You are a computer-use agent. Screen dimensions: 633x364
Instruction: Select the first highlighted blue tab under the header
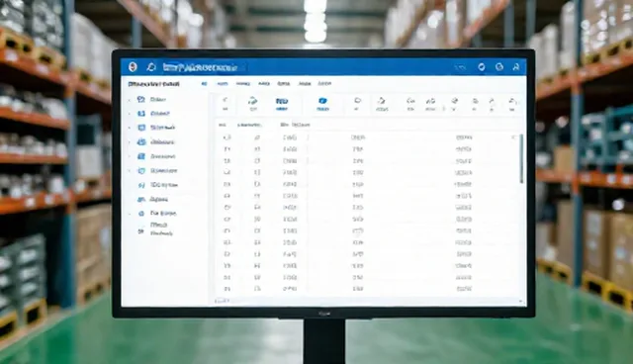[205, 83]
